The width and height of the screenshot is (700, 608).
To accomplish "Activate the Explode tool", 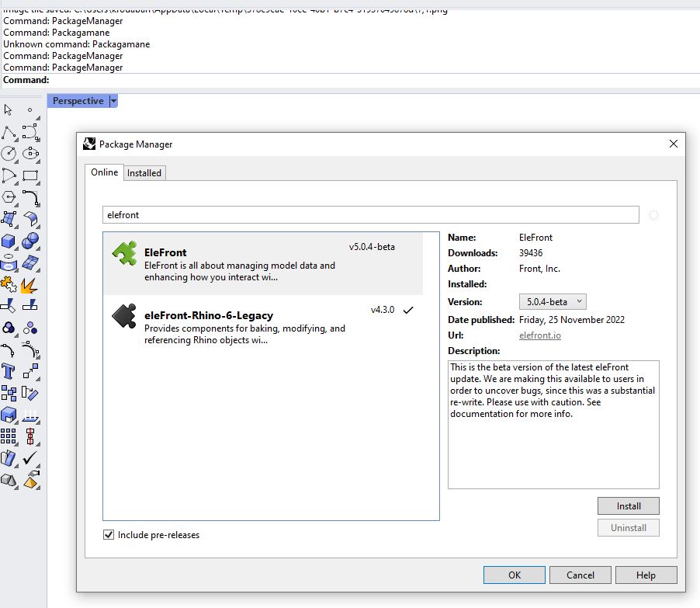I will click(x=30, y=284).
